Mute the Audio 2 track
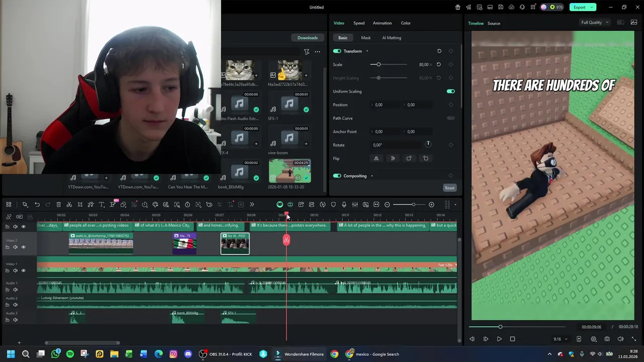This screenshot has height=362, width=644. [15, 305]
